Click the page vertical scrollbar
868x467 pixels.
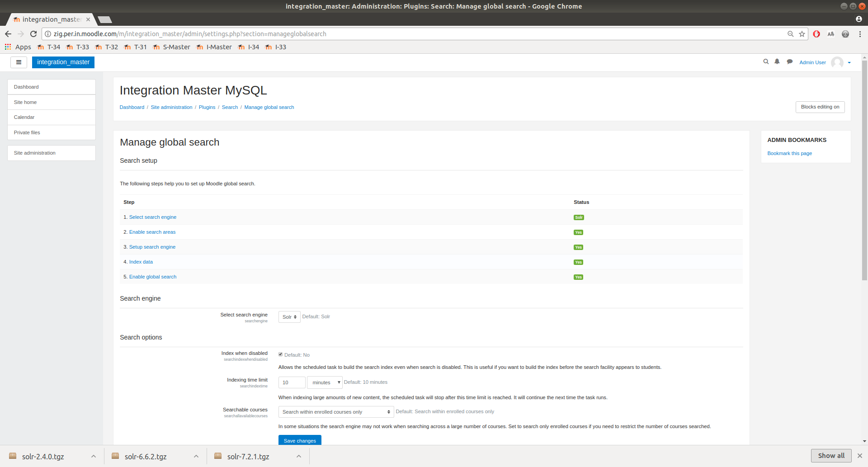click(864, 171)
